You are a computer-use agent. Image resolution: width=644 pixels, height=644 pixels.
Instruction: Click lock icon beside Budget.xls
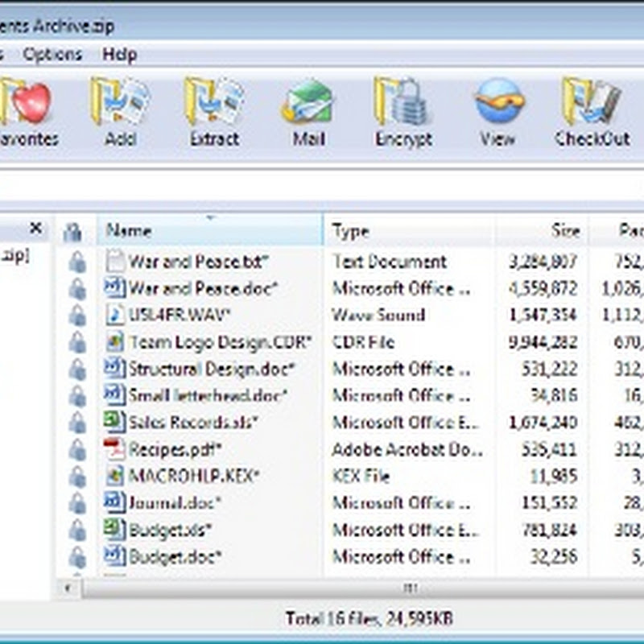click(77, 530)
